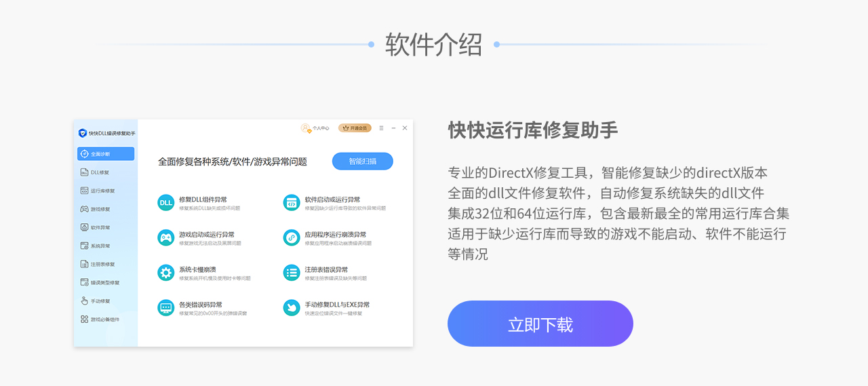Close the DLL repair app window
Viewport: 868px width, 386px height.
(405, 128)
